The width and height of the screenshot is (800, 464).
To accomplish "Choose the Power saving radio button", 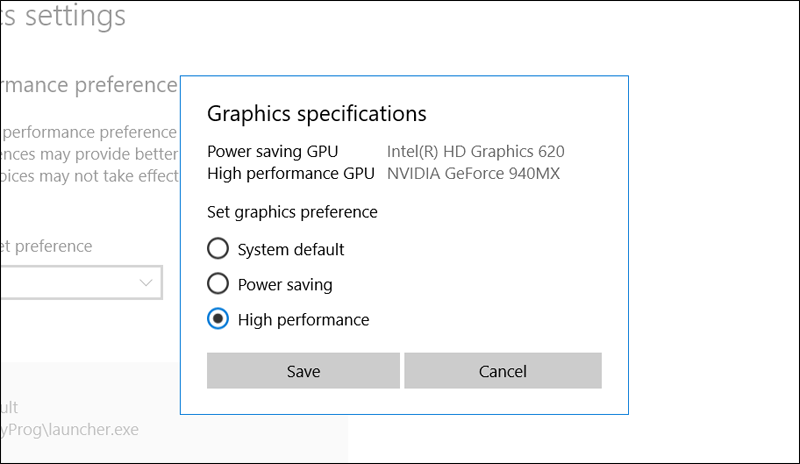I will [x=217, y=284].
